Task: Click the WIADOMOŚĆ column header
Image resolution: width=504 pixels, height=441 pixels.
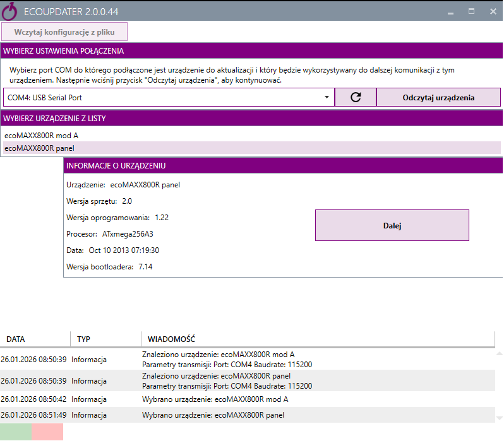Action: pyautogui.click(x=318, y=339)
